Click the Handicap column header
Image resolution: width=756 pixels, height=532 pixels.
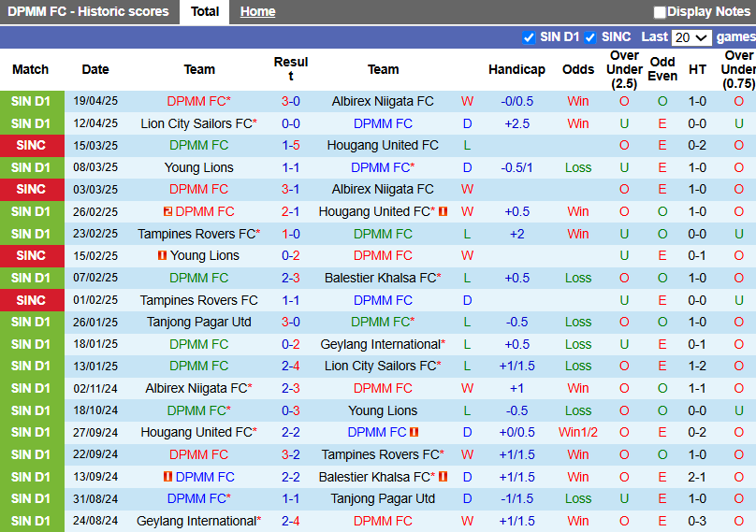click(x=516, y=69)
